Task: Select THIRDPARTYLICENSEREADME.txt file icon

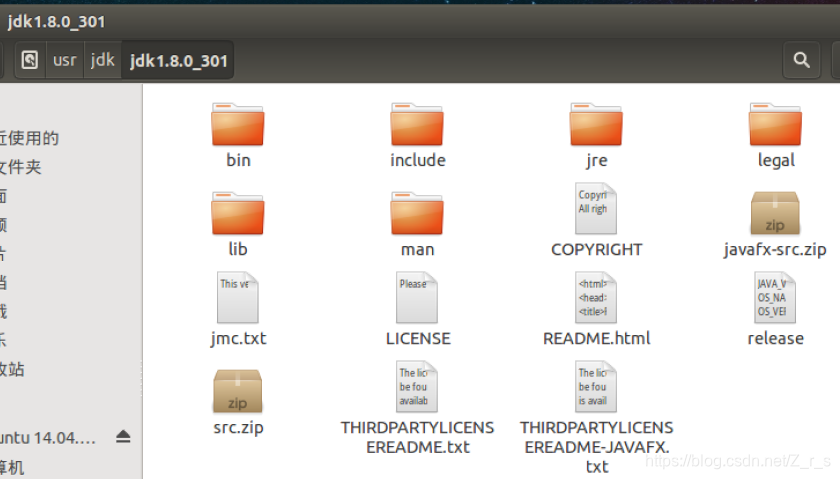Action: [417, 386]
